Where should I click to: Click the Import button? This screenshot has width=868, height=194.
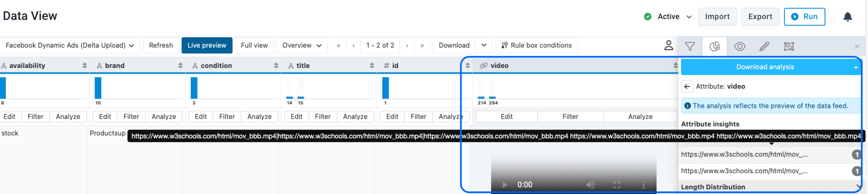(717, 17)
